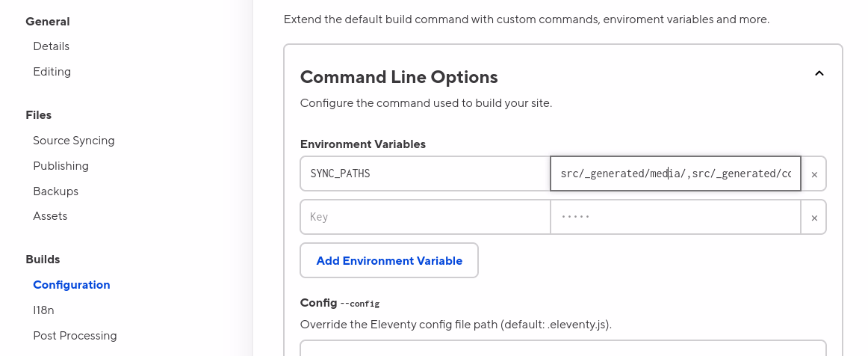This screenshot has height=356, width=868.
Task: Select Configuration under Builds
Action: click(71, 285)
